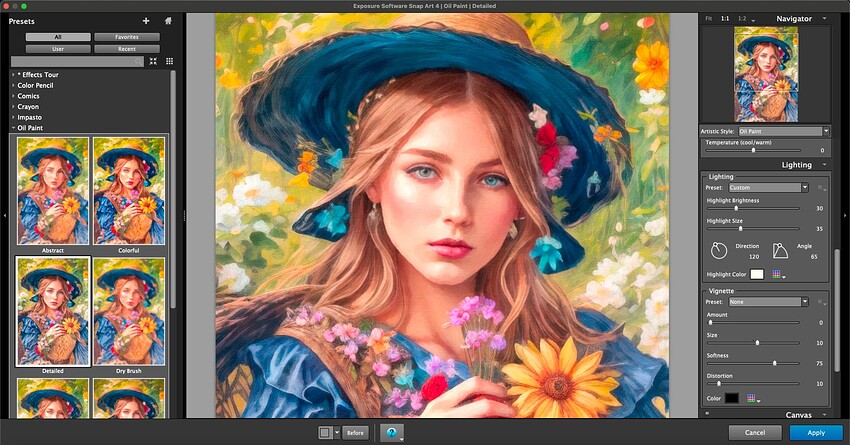The image size is (850, 445).
Task: Click the Vignette Amount slider
Action: pyautogui.click(x=753, y=322)
